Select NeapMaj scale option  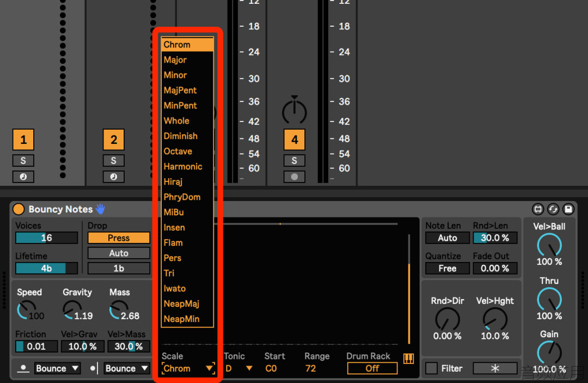click(187, 304)
